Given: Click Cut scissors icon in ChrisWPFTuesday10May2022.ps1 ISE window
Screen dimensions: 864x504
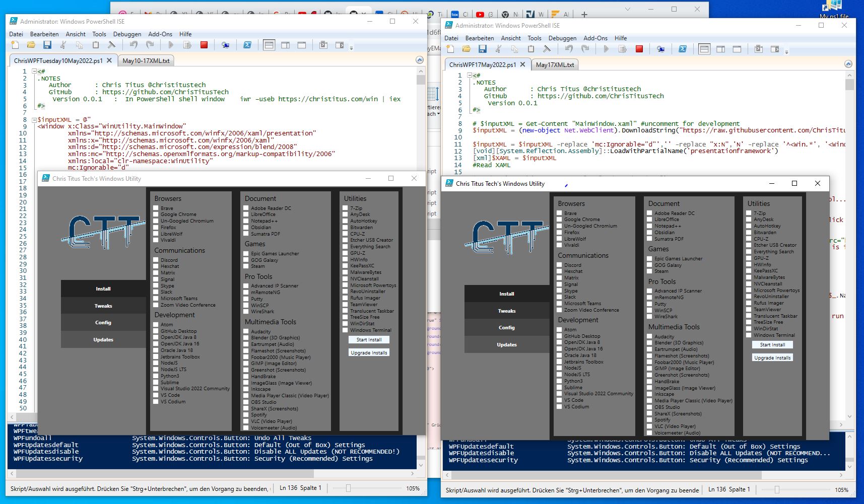Looking at the screenshot, I should click(x=63, y=45).
